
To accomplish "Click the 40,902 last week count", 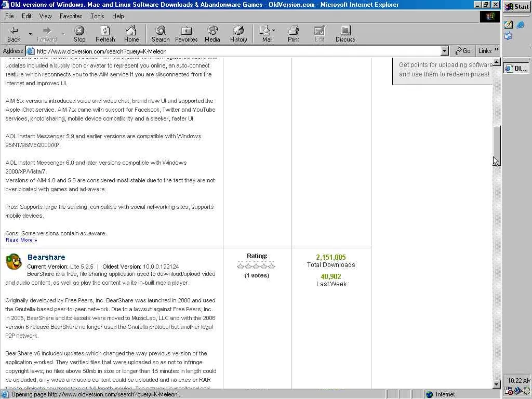I will 331,276.
